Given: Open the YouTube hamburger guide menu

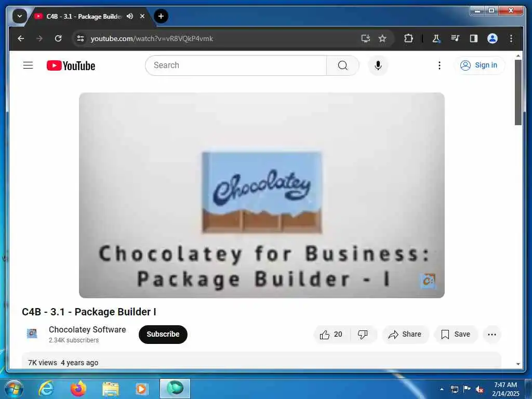Looking at the screenshot, I should click(28, 65).
